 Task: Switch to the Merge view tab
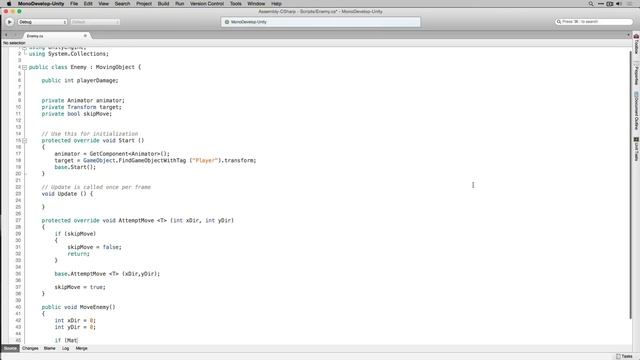click(x=82, y=348)
